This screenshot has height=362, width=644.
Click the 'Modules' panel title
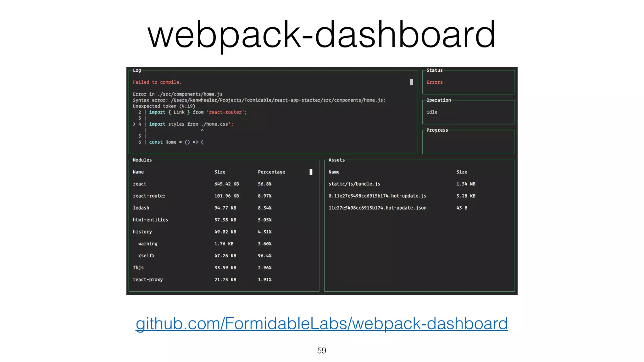[142, 160]
